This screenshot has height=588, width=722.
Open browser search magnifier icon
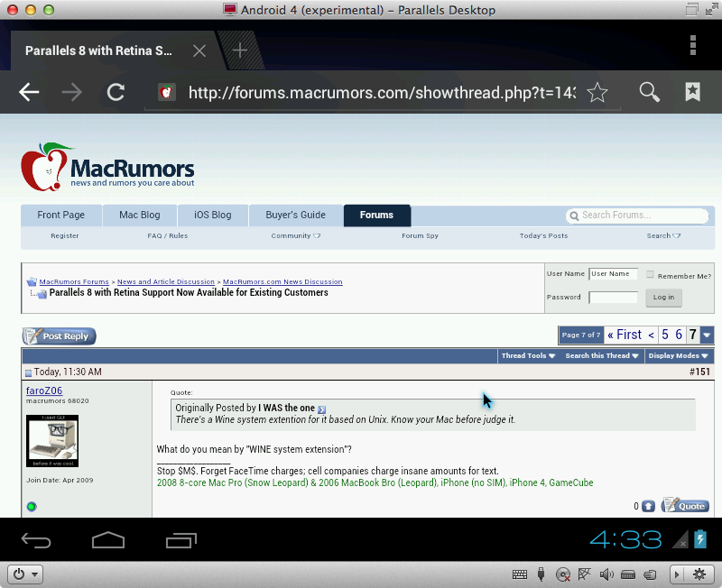[649, 92]
